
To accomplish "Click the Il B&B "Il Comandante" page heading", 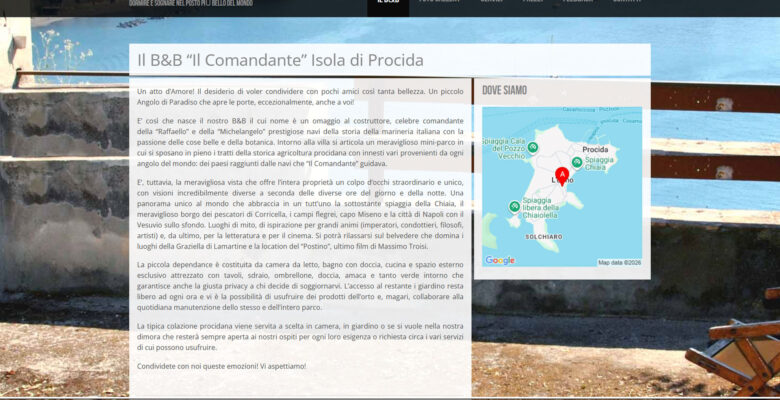I will 280,60.
